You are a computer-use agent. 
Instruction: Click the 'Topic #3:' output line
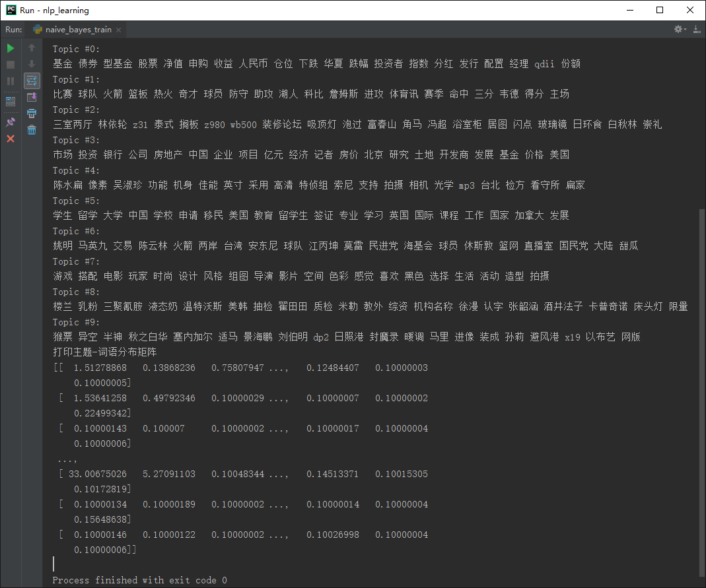(76, 140)
